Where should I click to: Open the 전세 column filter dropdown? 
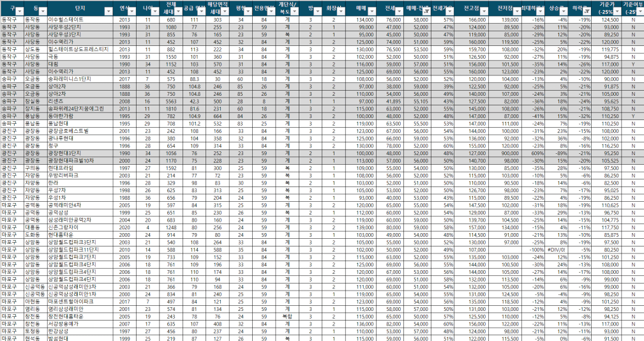(x=399, y=11)
